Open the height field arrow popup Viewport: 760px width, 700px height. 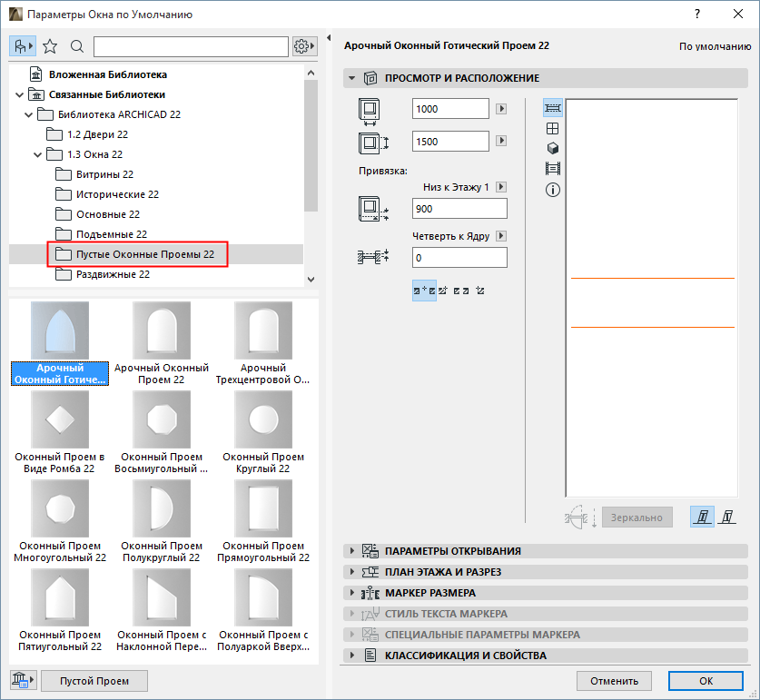click(x=501, y=141)
